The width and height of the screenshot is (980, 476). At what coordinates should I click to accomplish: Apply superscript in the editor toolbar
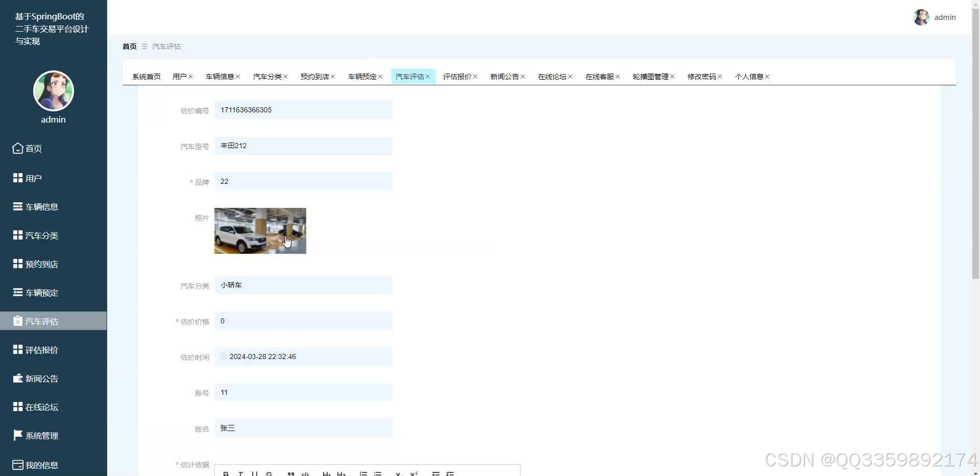(414, 473)
